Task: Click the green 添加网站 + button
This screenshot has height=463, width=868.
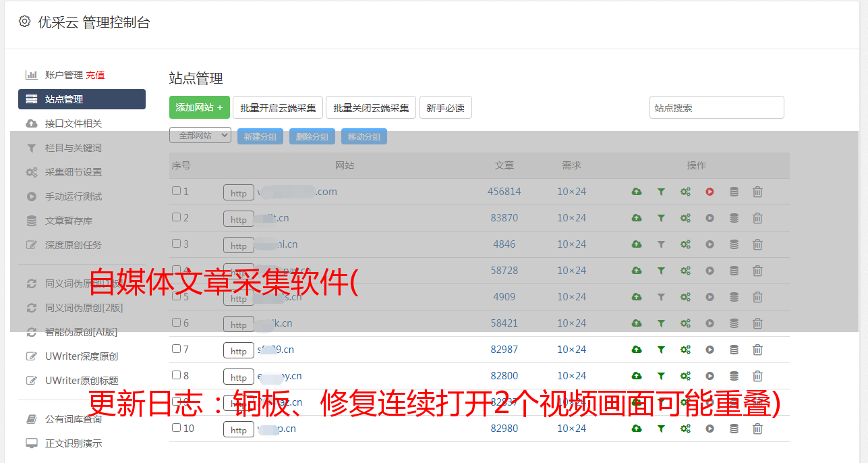Action: pyautogui.click(x=200, y=107)
